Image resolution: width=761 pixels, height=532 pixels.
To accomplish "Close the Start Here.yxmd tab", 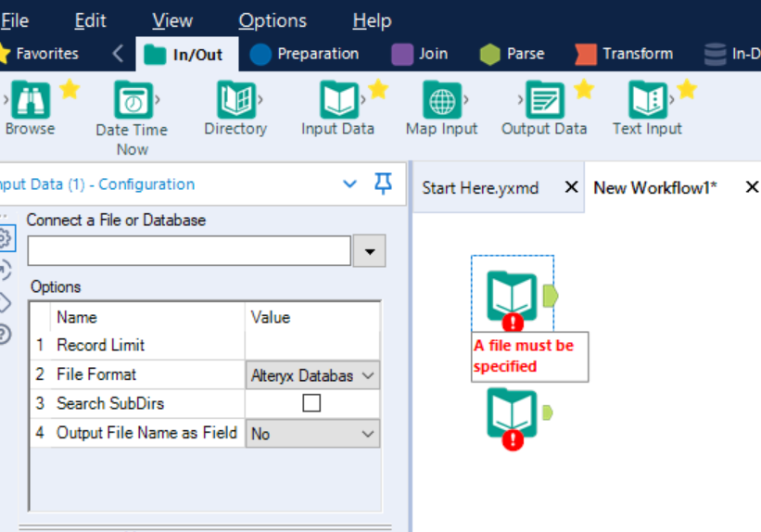I will tap(571, 188).
